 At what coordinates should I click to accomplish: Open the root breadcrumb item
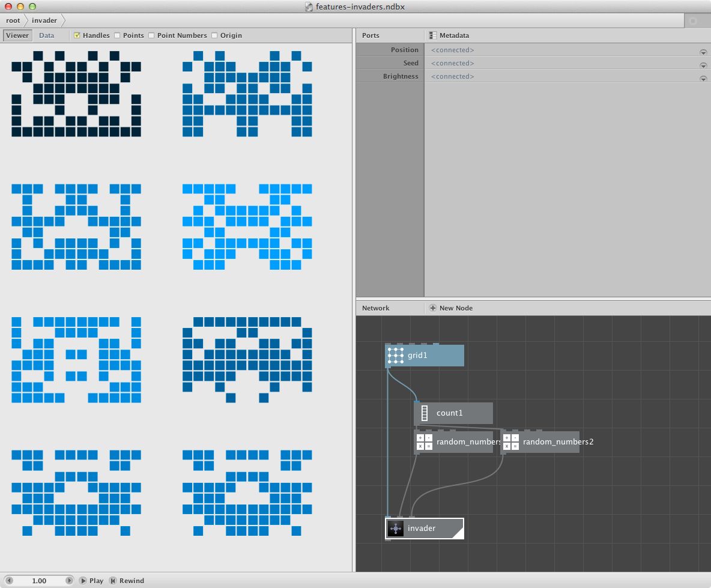(x=13, y=20)
